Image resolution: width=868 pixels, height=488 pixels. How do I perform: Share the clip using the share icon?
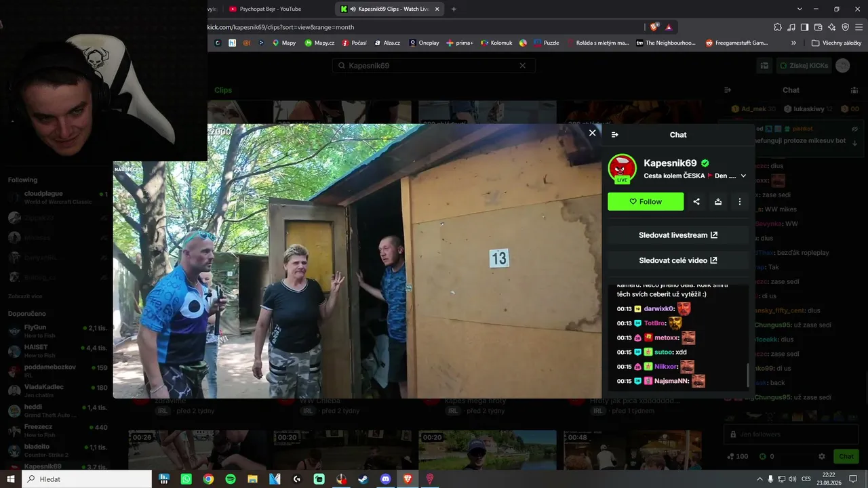pos(696,201)
